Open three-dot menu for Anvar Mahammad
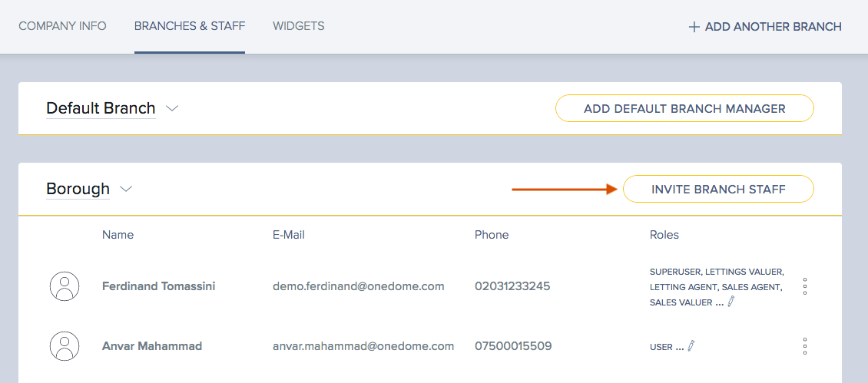Screen dimensions: 868x383 pyautogui.click(x=805, y=346)
